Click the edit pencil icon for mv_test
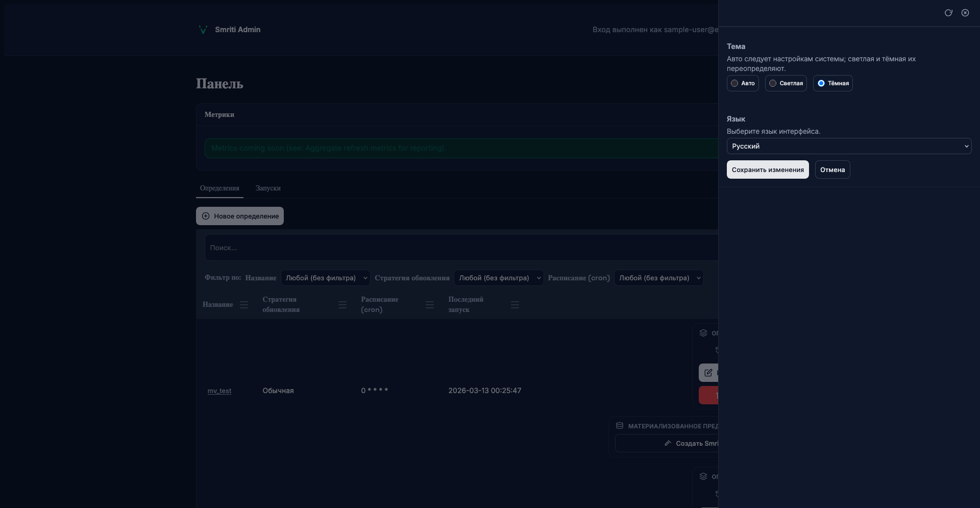The width and height of the screenshot is (980, 508). [x=709, y=373]
